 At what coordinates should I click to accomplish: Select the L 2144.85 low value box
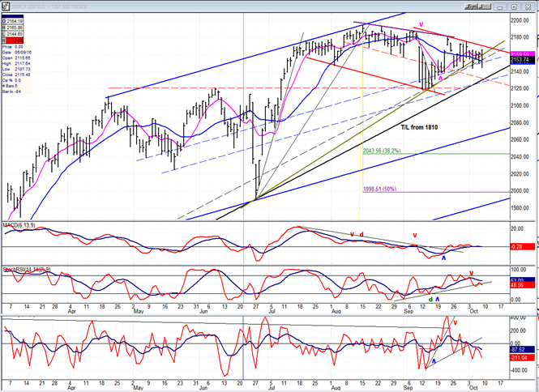tap(13, 34)
